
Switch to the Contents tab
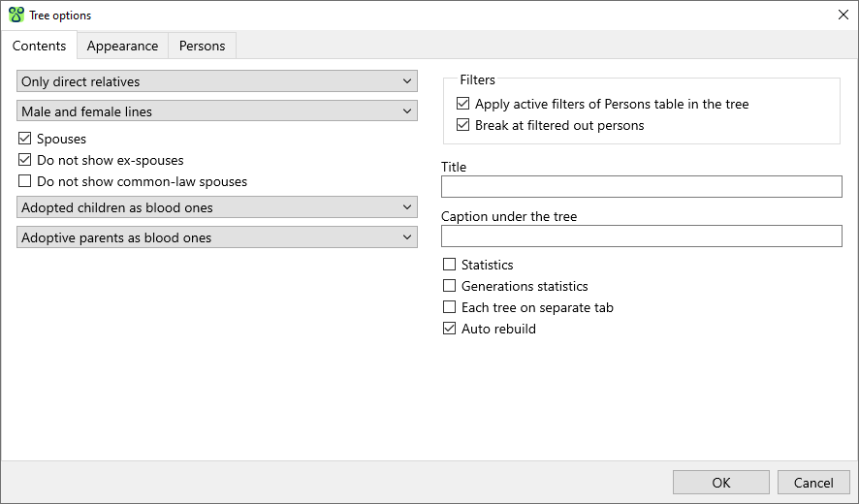pyautogui.click(x=39, y=46)
